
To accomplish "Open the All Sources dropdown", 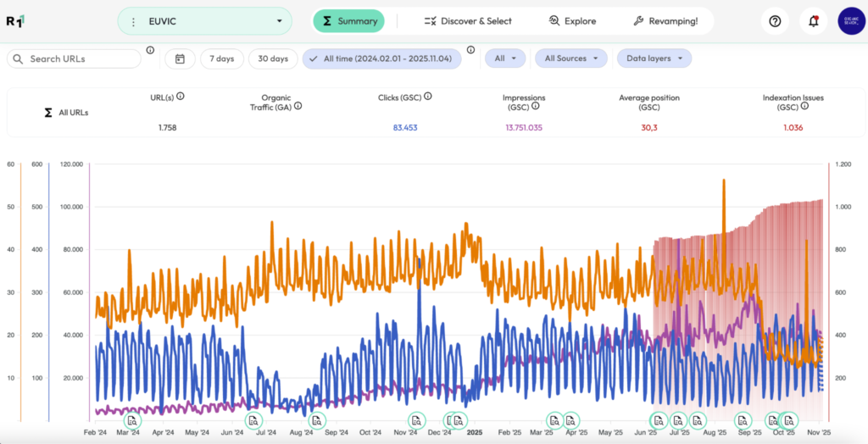I will 576,58.
